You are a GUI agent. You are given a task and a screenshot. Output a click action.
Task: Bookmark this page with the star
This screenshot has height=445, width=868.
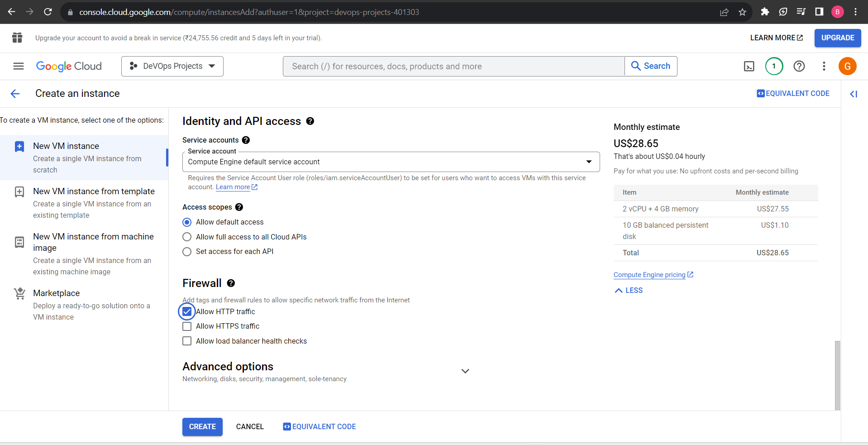click(742, 12)
